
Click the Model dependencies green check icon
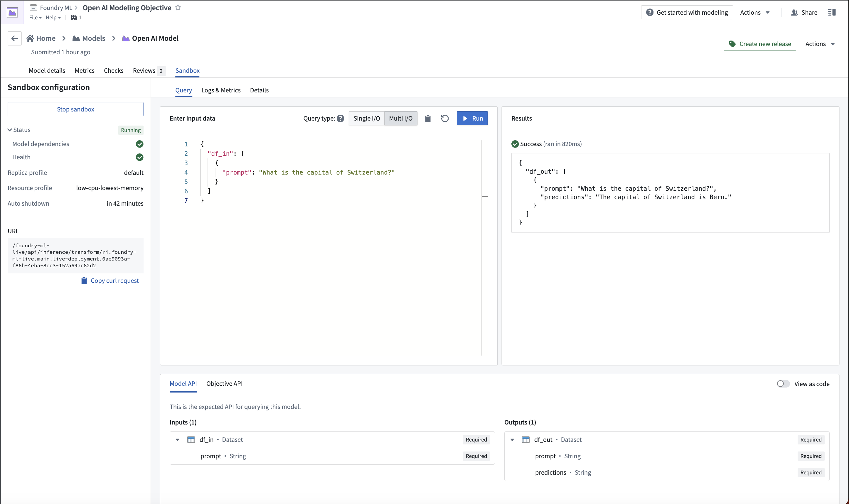pyautogui.click(x=139, y=144)
